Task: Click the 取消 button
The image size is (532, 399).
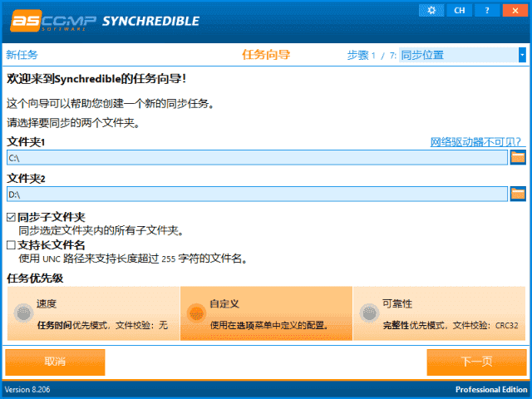Action: click(x=56, y=362)
